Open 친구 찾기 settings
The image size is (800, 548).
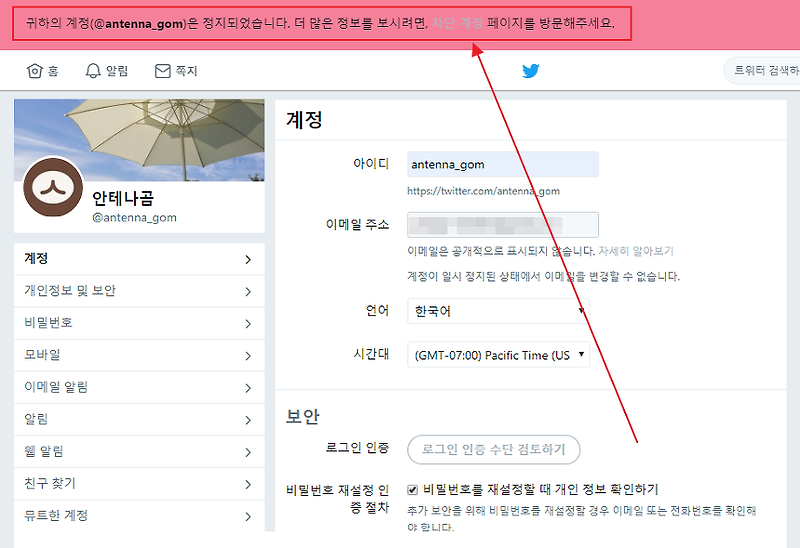pyautogui.click(x=139, y=484)
